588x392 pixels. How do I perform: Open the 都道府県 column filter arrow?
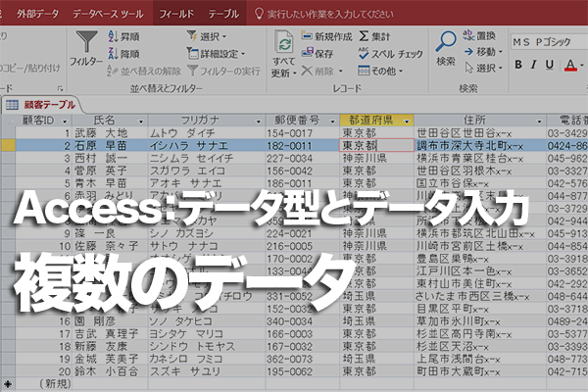407,122
